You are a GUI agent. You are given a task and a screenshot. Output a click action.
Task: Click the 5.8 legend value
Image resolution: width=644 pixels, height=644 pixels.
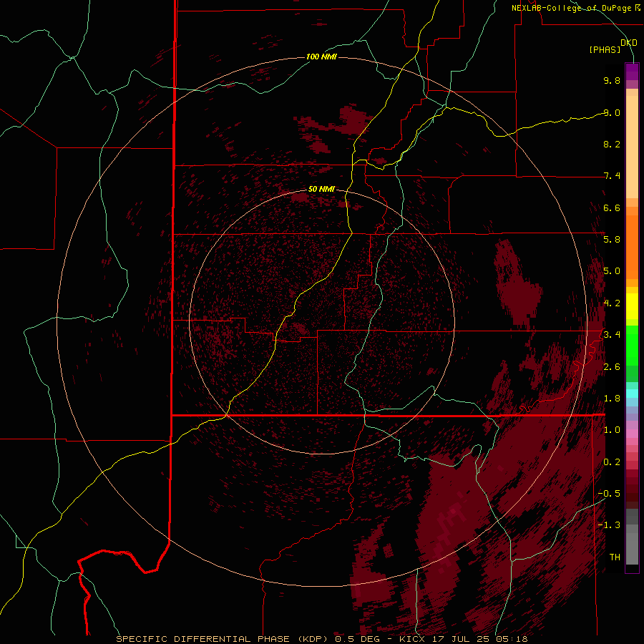[x=612, y=240]
